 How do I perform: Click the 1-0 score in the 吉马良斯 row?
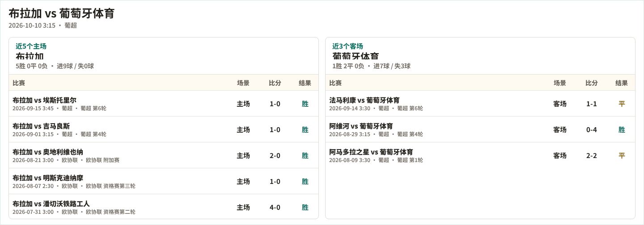click(x=275, y=129)
